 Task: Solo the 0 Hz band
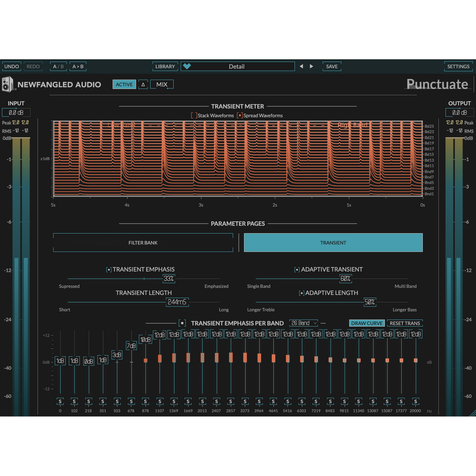click(x=60, y=401)
